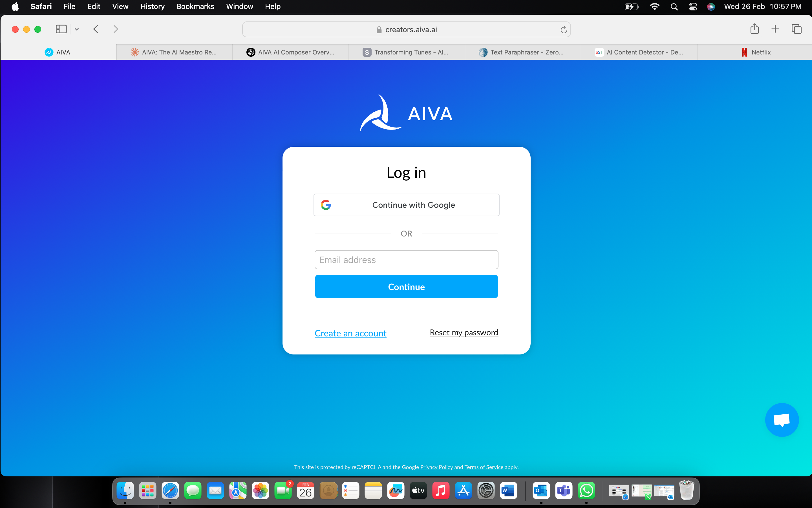Open System Settings from the Dock
This screenshot has width=812, height=508.
(486, 491)
